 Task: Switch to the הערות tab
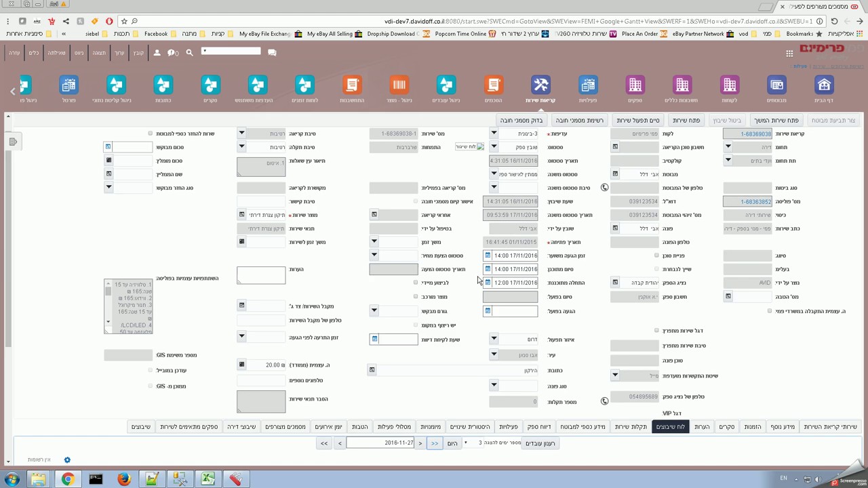702,426
